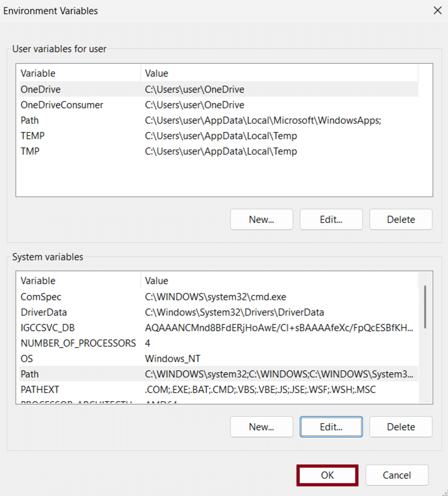Cancel the Environment Variables dialog
This screenshot has width=448, height=496.
396,475
